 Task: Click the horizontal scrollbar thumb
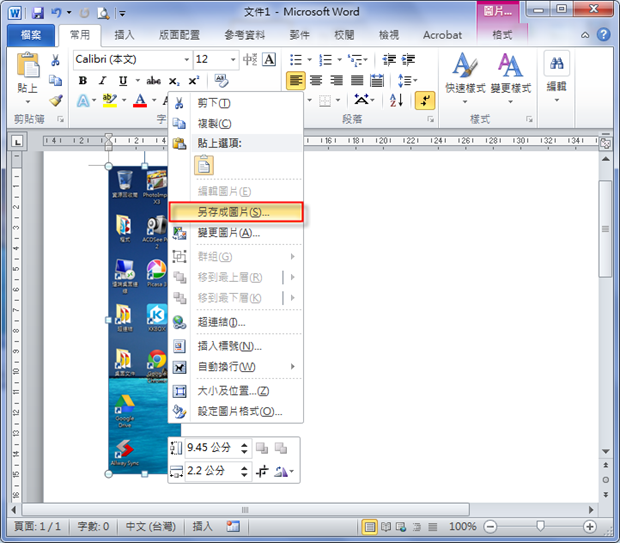coord(245,509)
